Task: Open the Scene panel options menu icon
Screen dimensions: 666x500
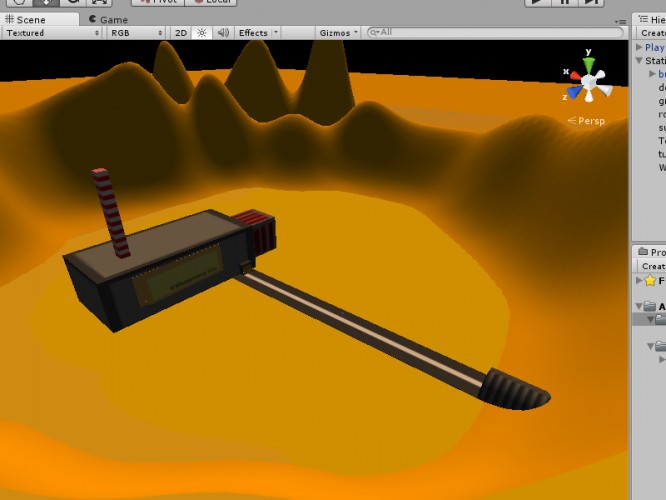Action: 620,21
